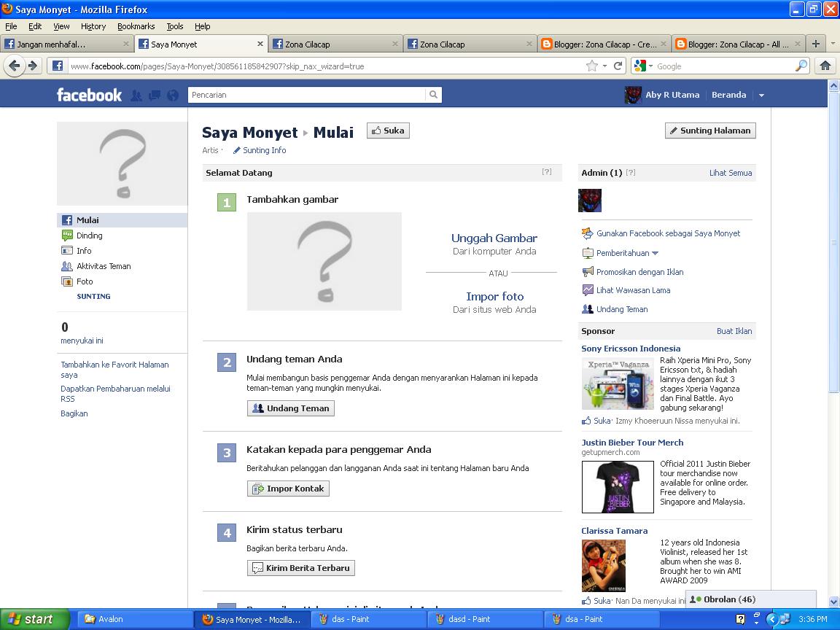Click the page profile placeholder picture in sidebar
This screenshot has width=840, height=630.
pyautogui.click(x=122, y=163)
